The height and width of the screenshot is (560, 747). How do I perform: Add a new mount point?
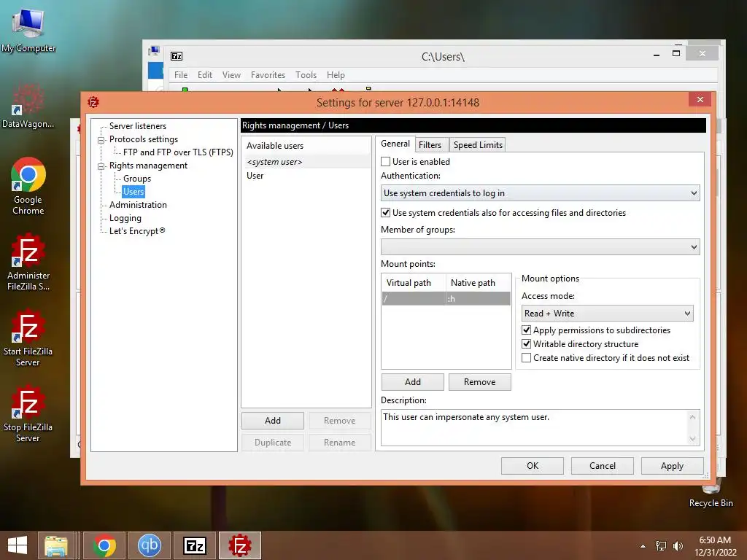tap(413, 382)
